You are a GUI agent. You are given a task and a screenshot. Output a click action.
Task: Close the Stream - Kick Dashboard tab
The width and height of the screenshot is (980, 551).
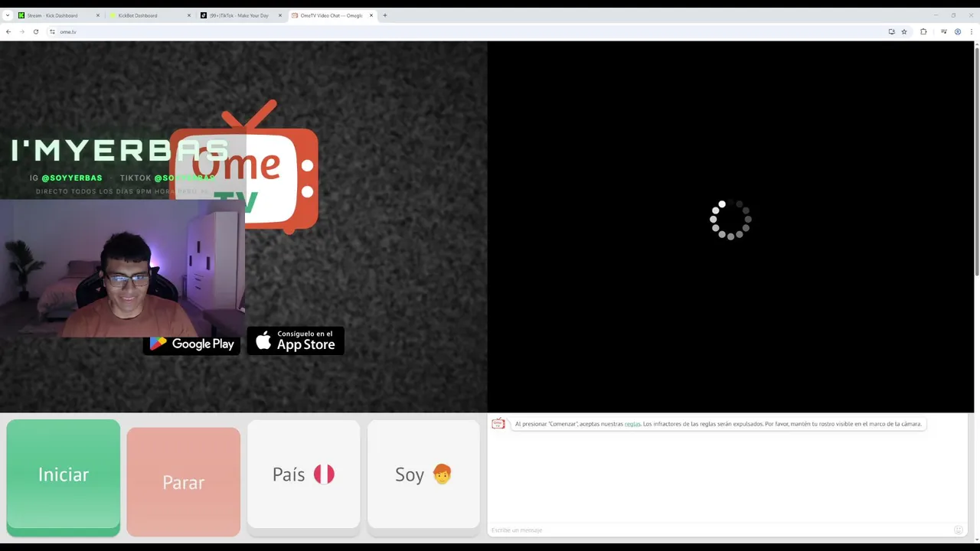98,15
